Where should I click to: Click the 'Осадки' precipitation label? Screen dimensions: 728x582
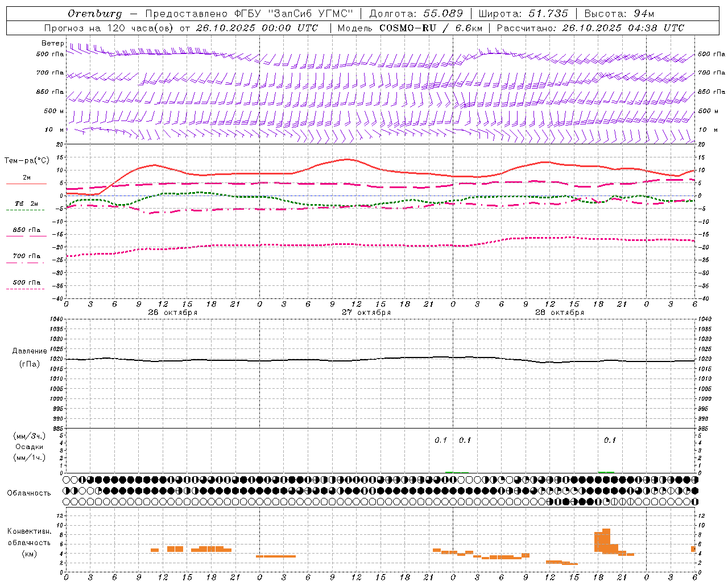click(x=30, y=447)
